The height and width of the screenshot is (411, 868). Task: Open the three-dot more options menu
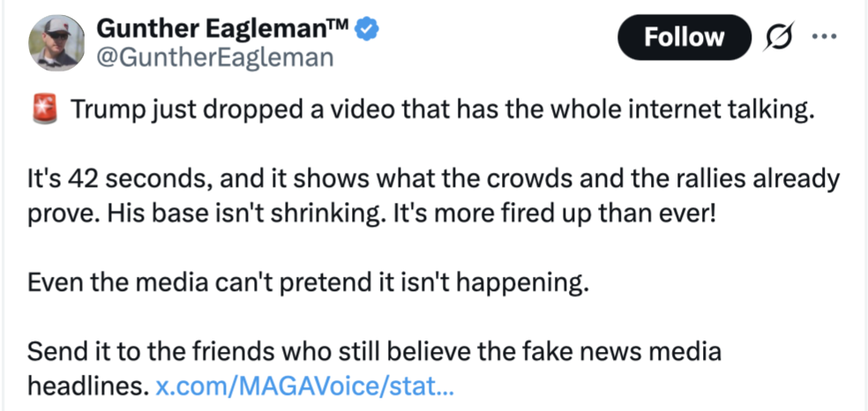825,36
